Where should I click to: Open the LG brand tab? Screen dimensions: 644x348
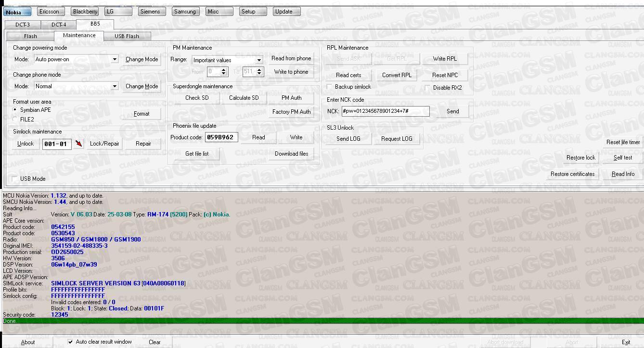pos(118,12)
